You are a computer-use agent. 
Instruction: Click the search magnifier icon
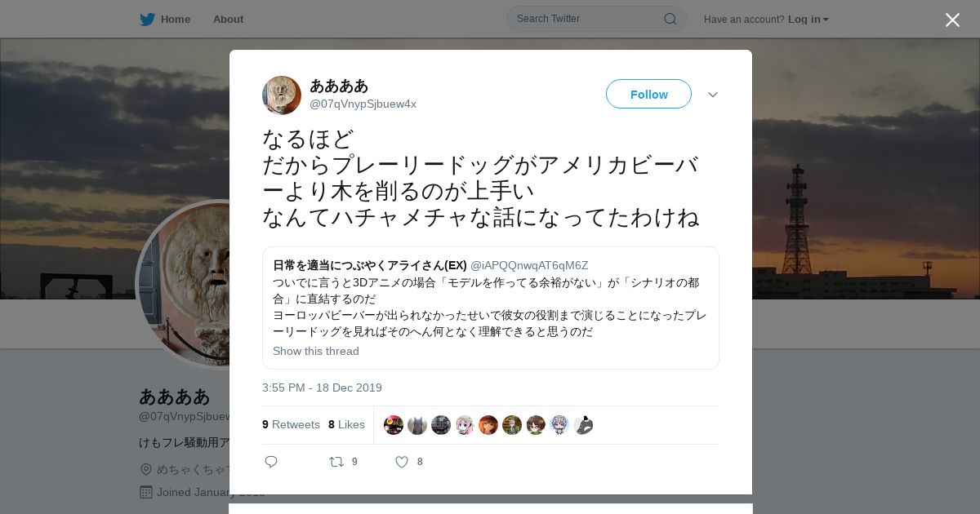pos(670,19)
